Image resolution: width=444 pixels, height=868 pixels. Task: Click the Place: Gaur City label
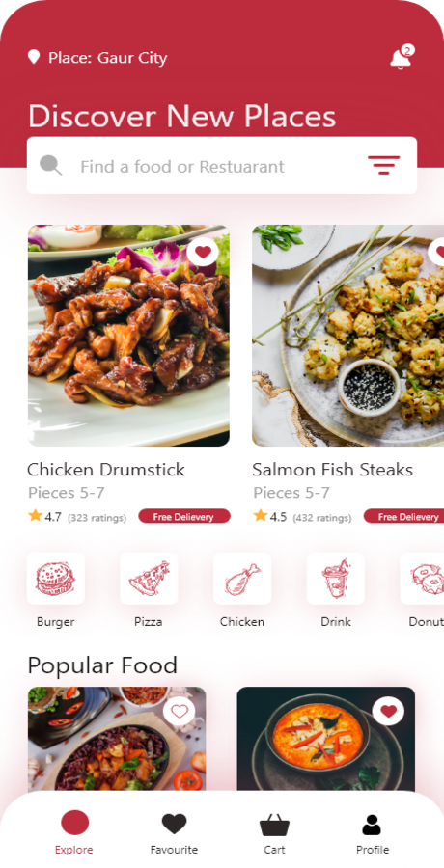(x=107, y=58)
